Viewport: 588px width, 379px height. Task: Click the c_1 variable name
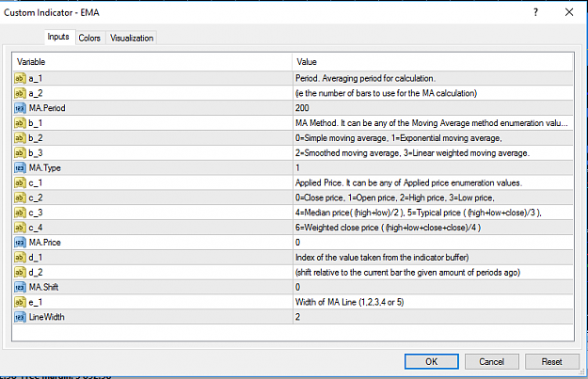[36, 183]
